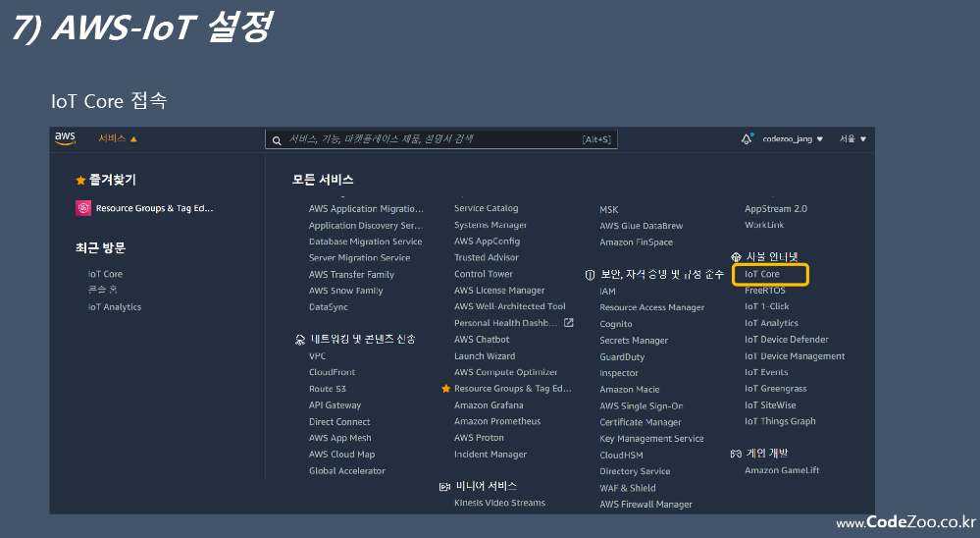Open IoT SiteWise service

click(770, 405)
